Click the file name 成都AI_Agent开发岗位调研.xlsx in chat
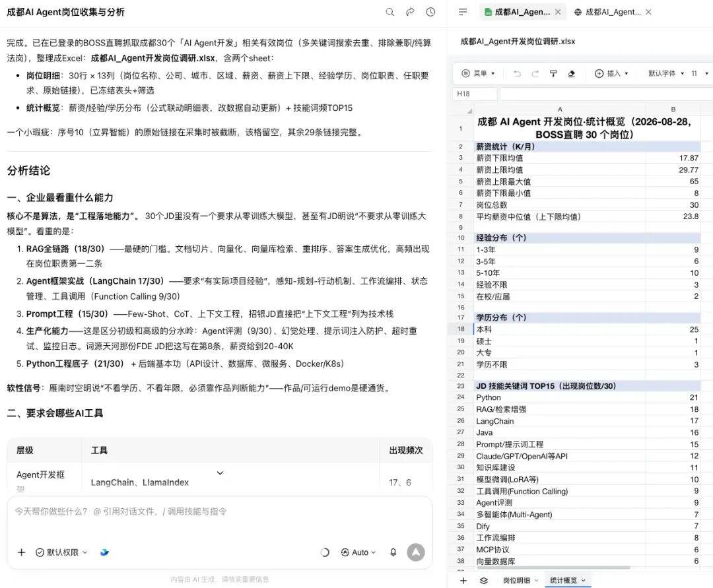This screenshot has height=588, width=713. 153,58
